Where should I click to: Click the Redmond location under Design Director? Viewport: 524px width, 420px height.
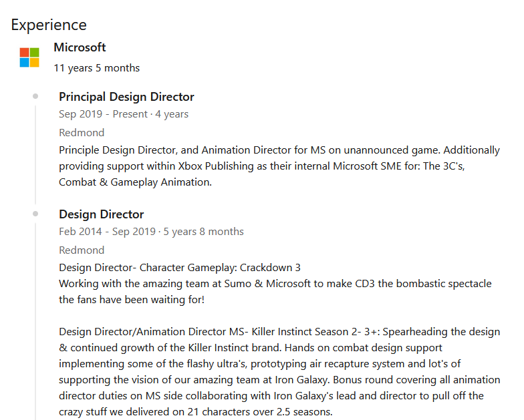point(82,250)
